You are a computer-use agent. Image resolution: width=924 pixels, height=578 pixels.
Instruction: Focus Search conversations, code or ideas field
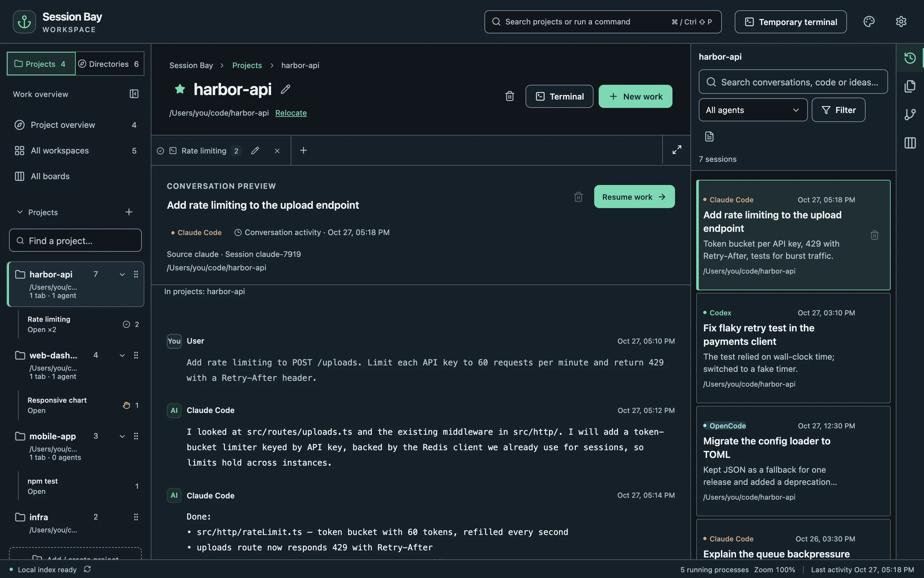tap(793, 82)
